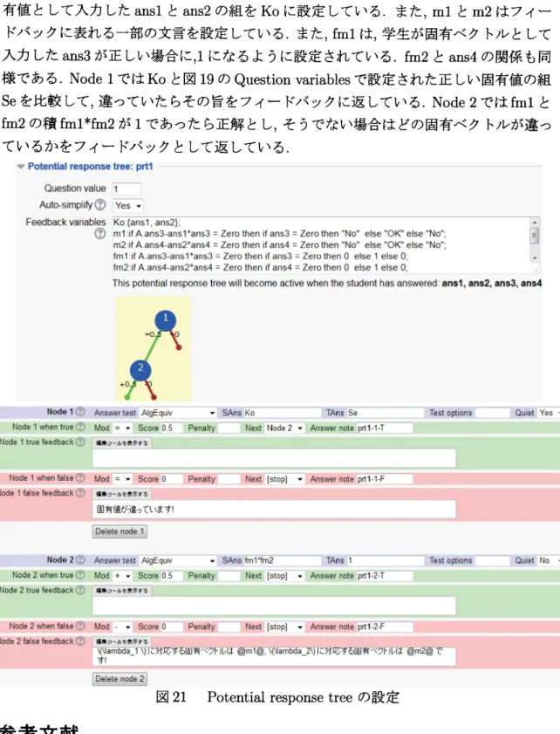
Task: Click Node 2 true feedback text box
Action: click(x=274, y=606)
